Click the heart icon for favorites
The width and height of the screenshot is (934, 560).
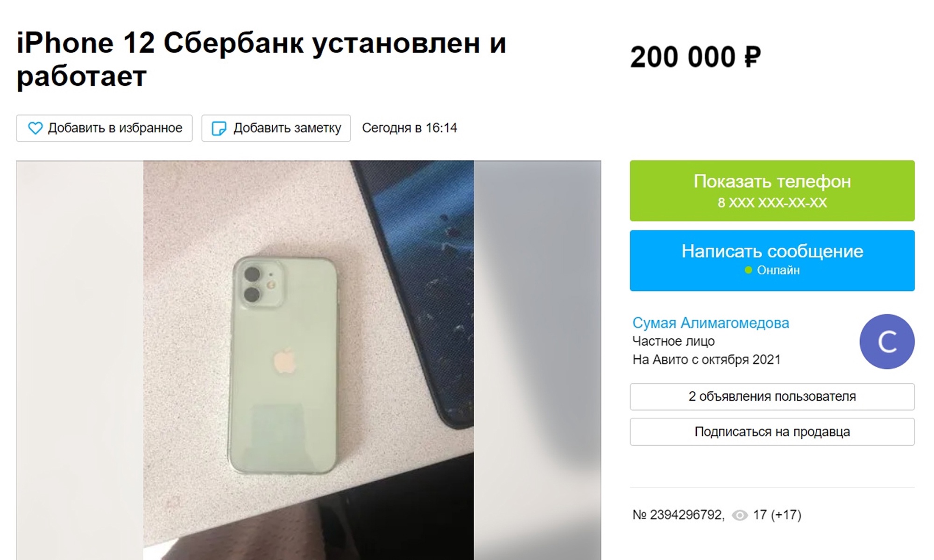[x=35, y=128]
